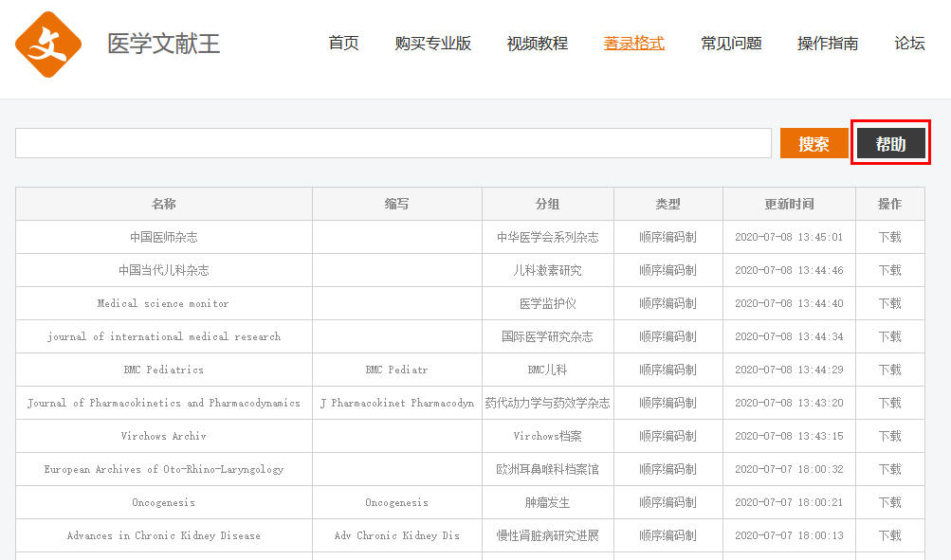
Task: Click timestamp 2020-07-08 13:44:46
Action: 789,270
